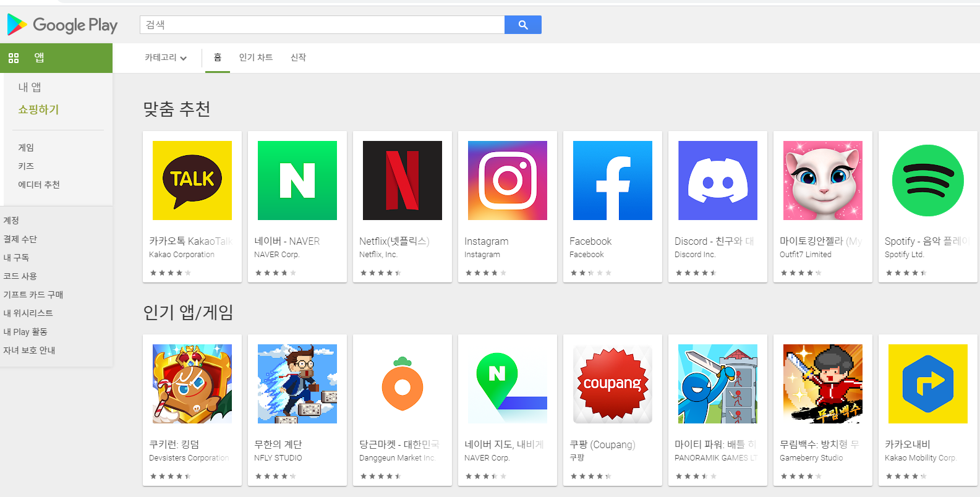Open 내 앱 in the sidebar

click(x=30, y=87)
